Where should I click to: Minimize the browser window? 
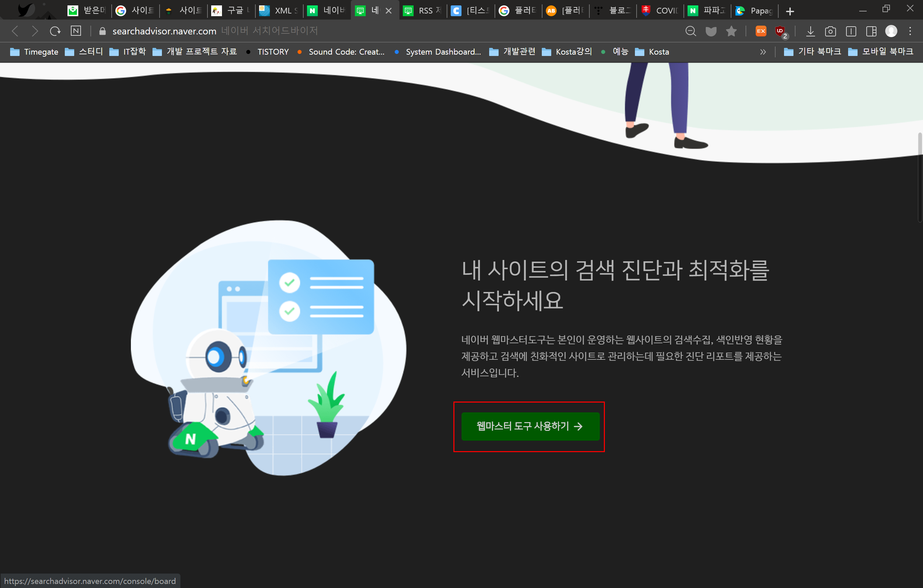[863, 10]
